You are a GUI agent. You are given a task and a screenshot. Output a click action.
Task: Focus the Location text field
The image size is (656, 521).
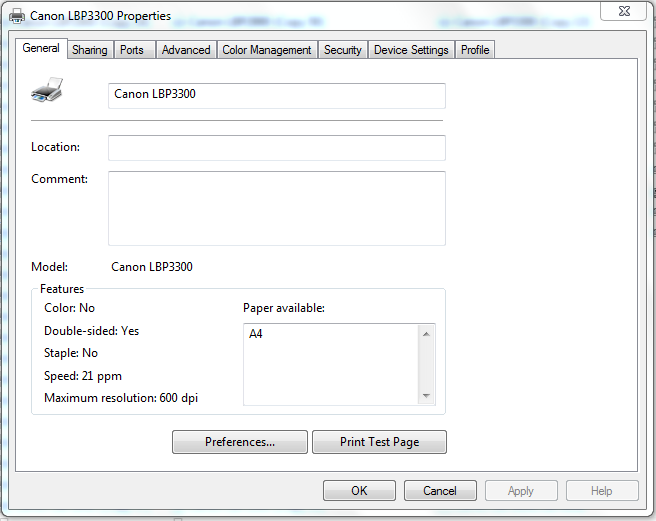(277, 148)
